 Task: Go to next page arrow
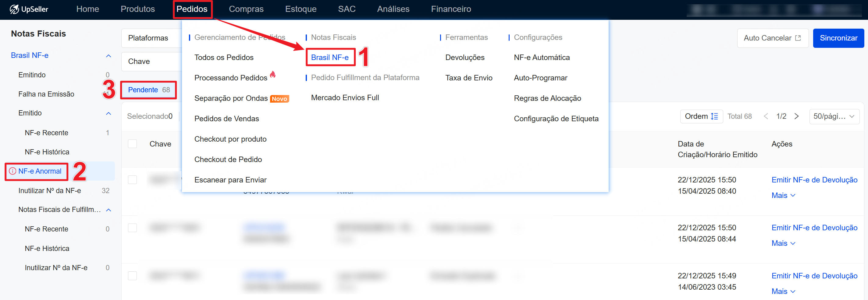[796, 117]
